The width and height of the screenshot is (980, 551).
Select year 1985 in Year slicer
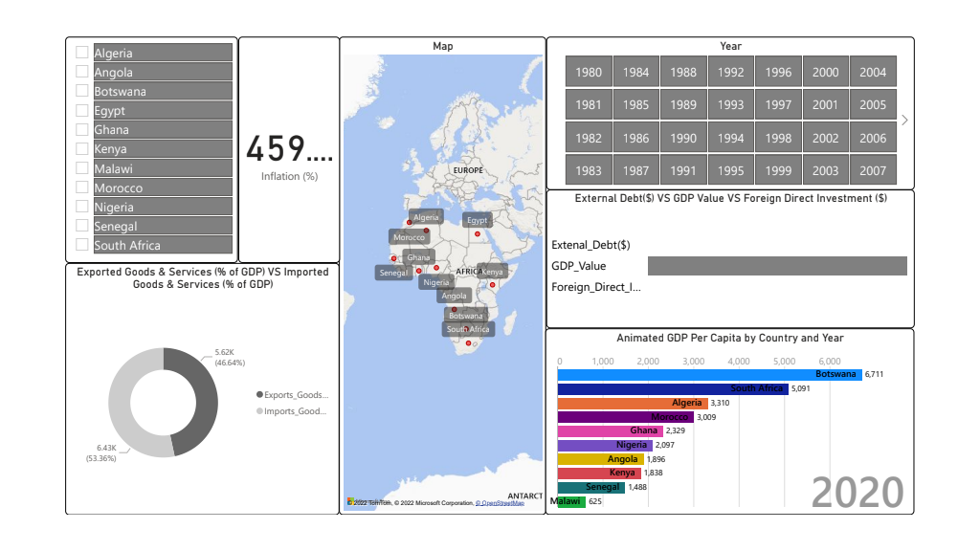(x=635, y=104)
